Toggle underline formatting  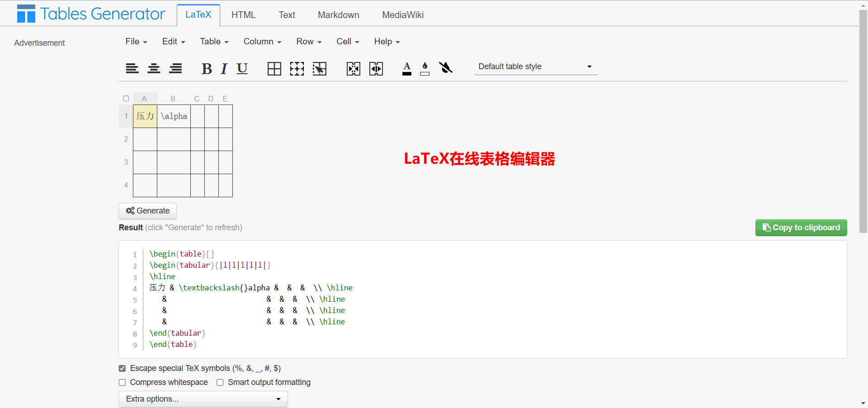242,68
